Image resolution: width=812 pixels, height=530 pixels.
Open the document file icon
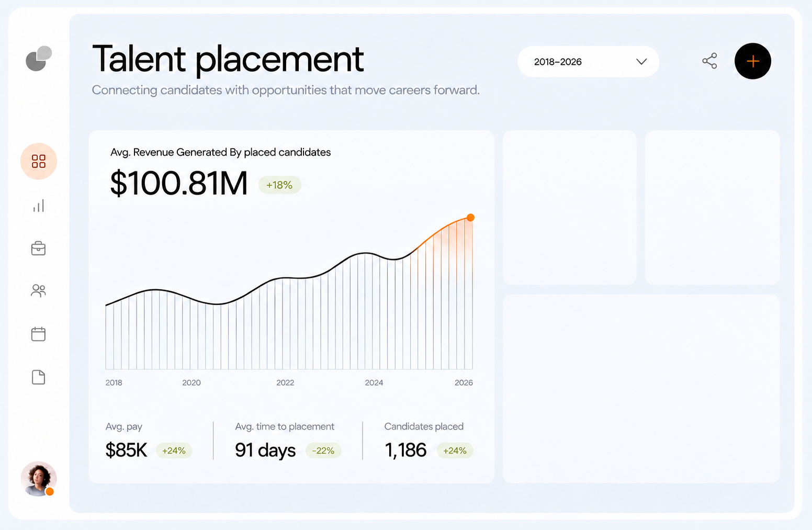pos(39,377)
